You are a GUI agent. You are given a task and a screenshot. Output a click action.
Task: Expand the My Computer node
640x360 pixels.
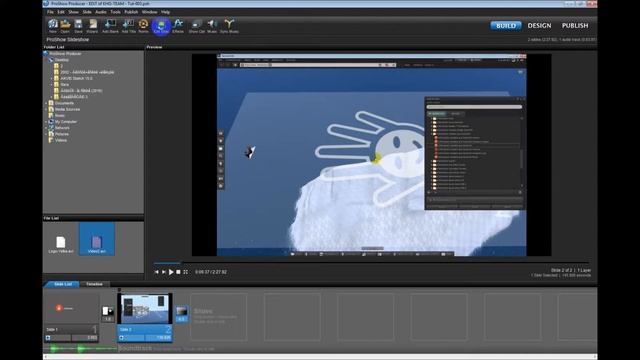(46, 122)
